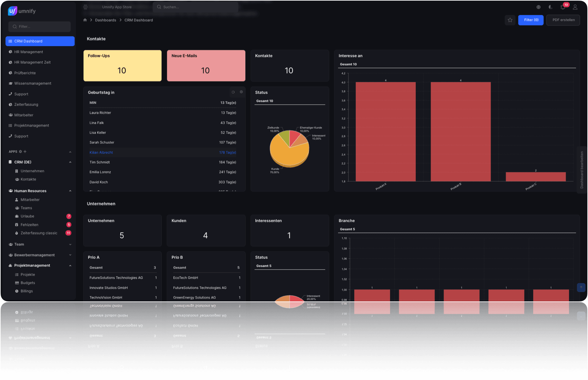Add new app with plus icon
The image size is (588, 380).
coord(25,151)
